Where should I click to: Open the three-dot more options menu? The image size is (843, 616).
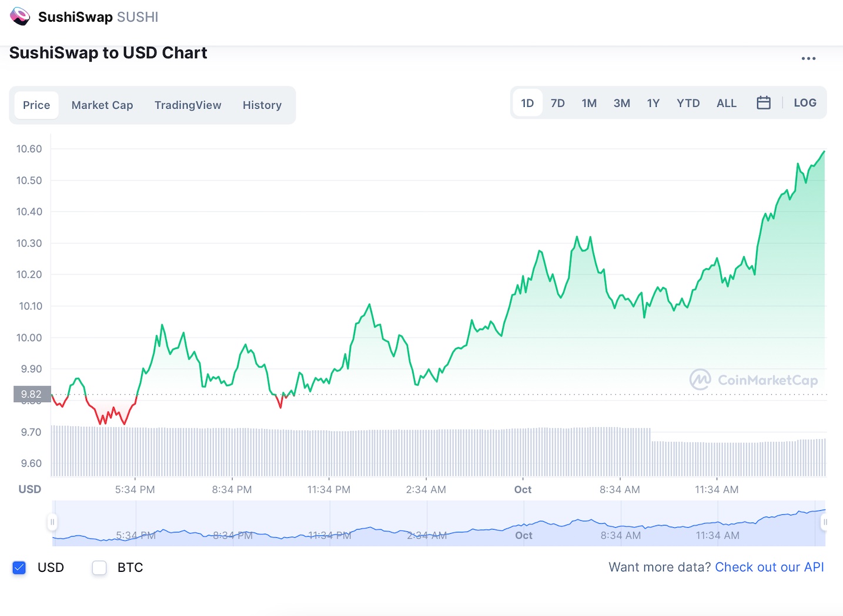808,58
